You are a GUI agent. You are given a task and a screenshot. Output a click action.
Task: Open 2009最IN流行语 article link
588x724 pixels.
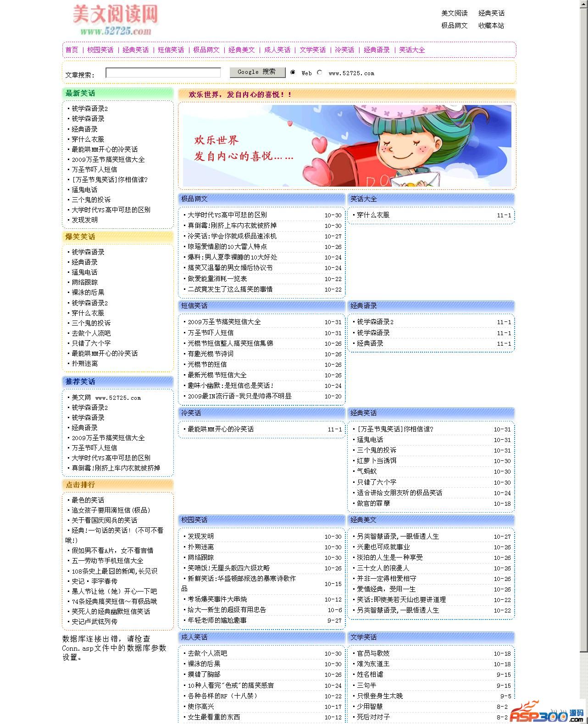click(x=239, y=396)
